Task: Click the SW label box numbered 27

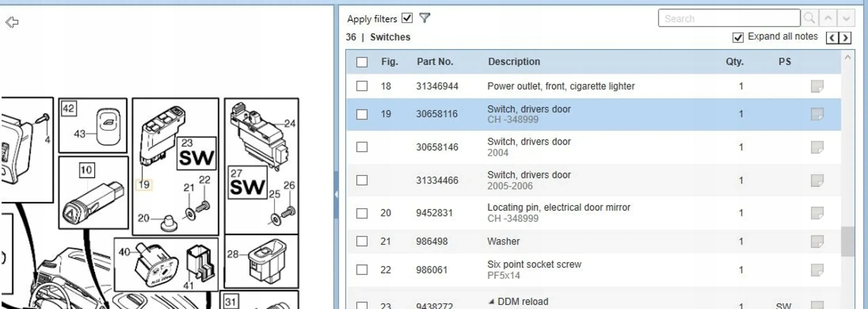Action: (x=247, y=182)
